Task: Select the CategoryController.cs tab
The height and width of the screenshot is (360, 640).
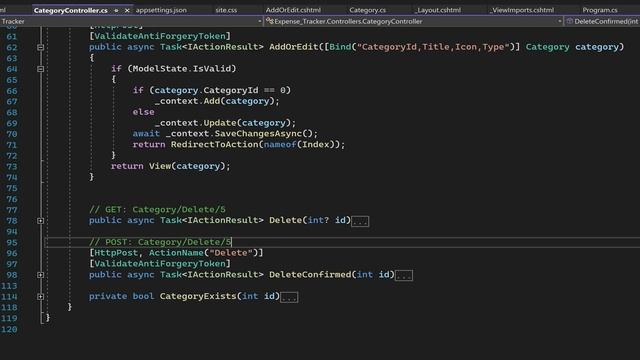Action: pyautogui.click(x=71, y=10)
